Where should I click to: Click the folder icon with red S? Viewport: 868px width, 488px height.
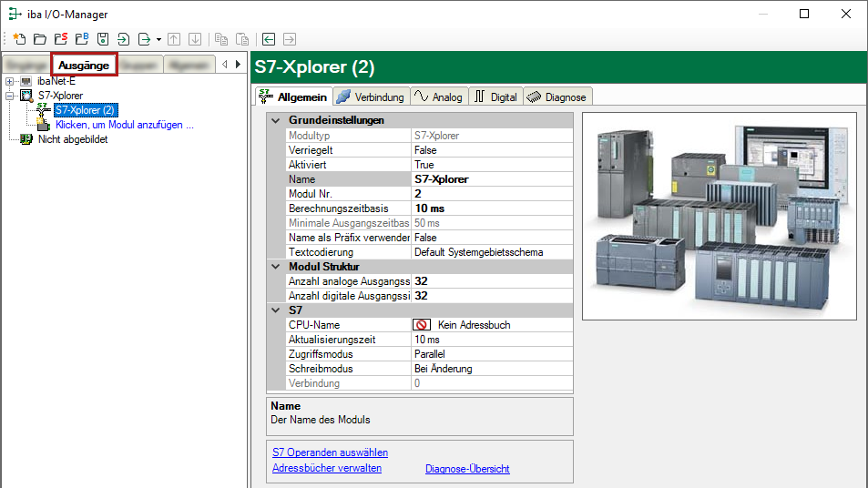(60, 39)
